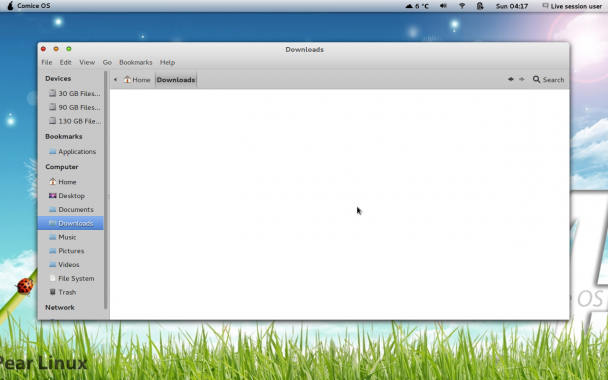Open the File menu
608x380 pixels.
[47, 62]
